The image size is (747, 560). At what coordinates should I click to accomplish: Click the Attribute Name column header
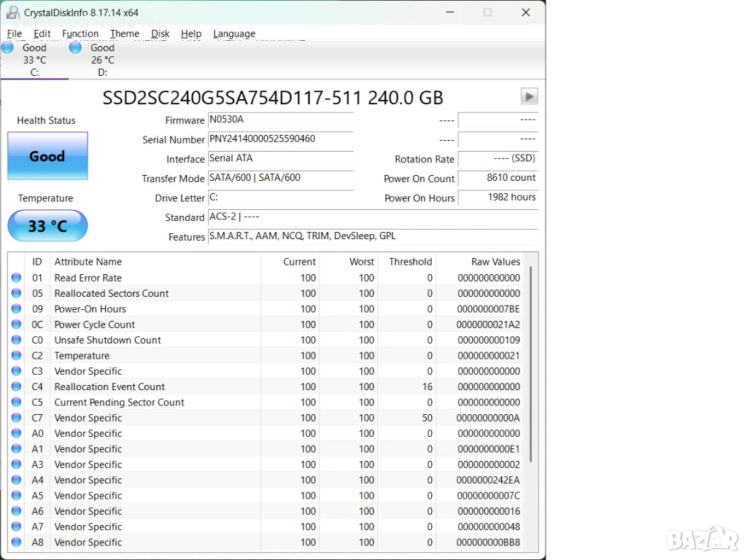(88, 262)
